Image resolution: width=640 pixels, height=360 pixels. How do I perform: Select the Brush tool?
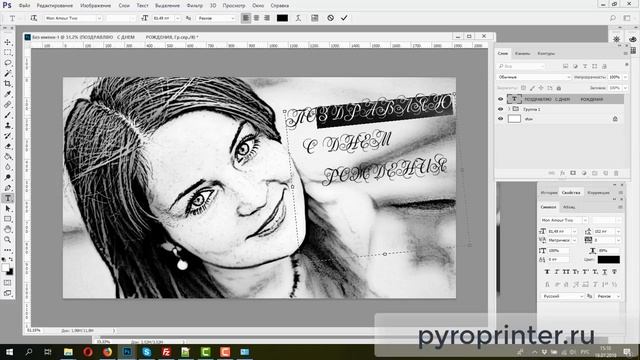(x=8, y=115)
